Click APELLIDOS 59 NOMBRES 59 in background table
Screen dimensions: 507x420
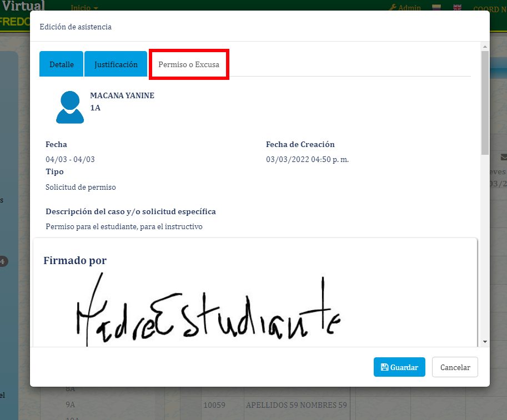(296, 405)
